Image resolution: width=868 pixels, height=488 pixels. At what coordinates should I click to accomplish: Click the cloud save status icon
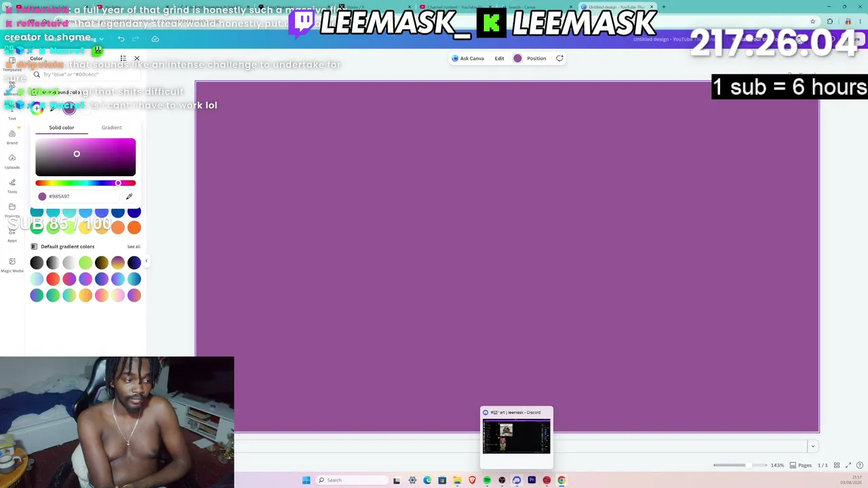[x=155, y=39]
